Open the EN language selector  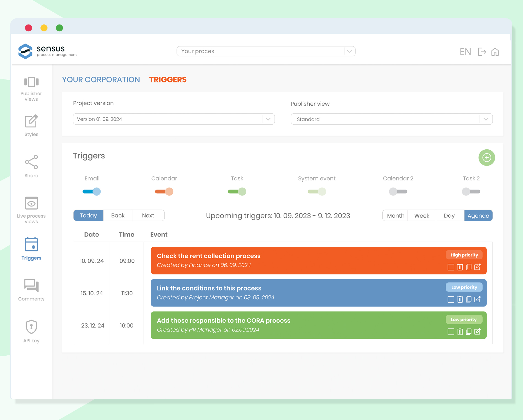point(465,51)
